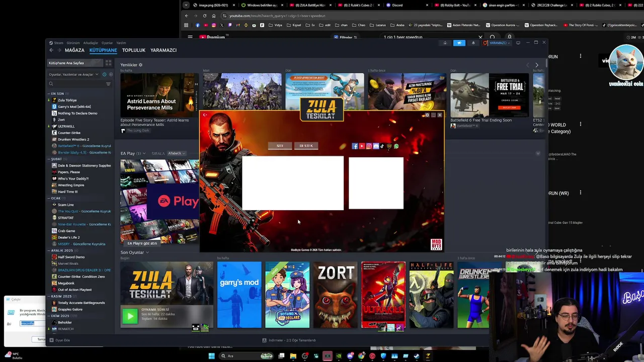Collapse ARALIK 2025 category
This screenshot has height=362, width=644.
coord(49,250)
